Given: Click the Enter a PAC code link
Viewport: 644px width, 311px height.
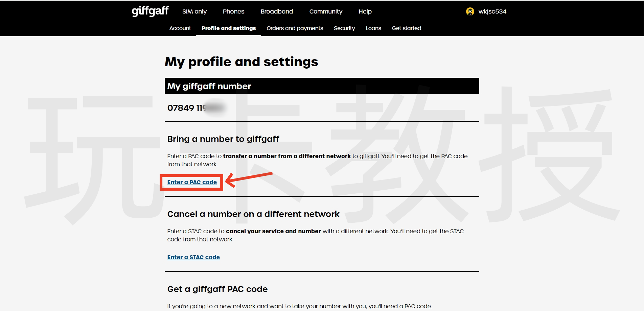Looking at the screenshot, I should [x=192, y=182].
